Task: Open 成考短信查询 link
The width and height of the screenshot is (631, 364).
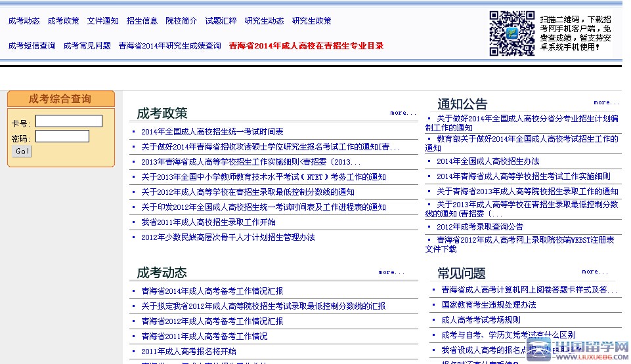Action: tap(32, 46)
